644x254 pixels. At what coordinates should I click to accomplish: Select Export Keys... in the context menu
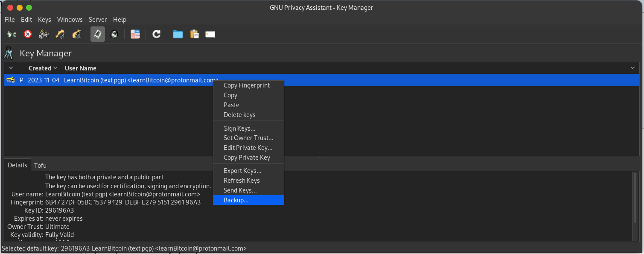tap(242, 171)
